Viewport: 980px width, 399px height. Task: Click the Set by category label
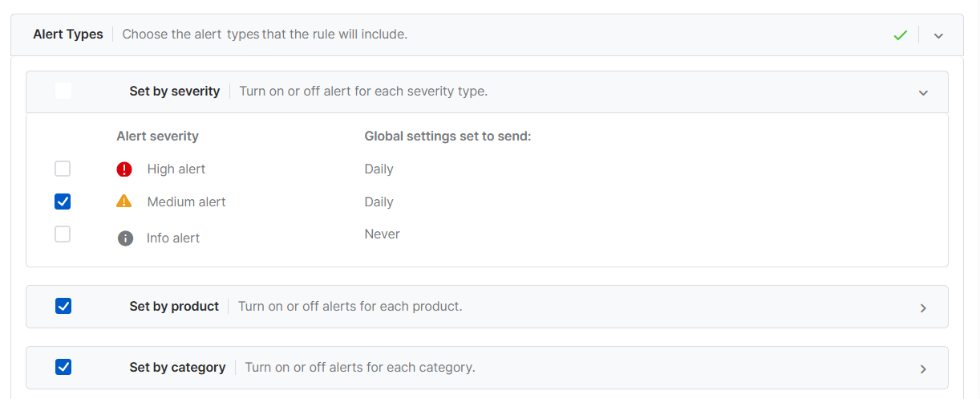coord(177,368)
